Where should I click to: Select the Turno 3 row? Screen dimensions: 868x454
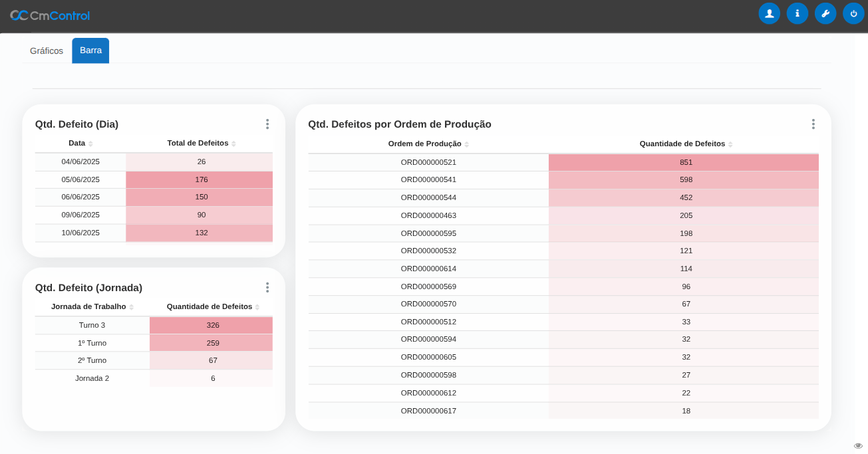[92, 325]
